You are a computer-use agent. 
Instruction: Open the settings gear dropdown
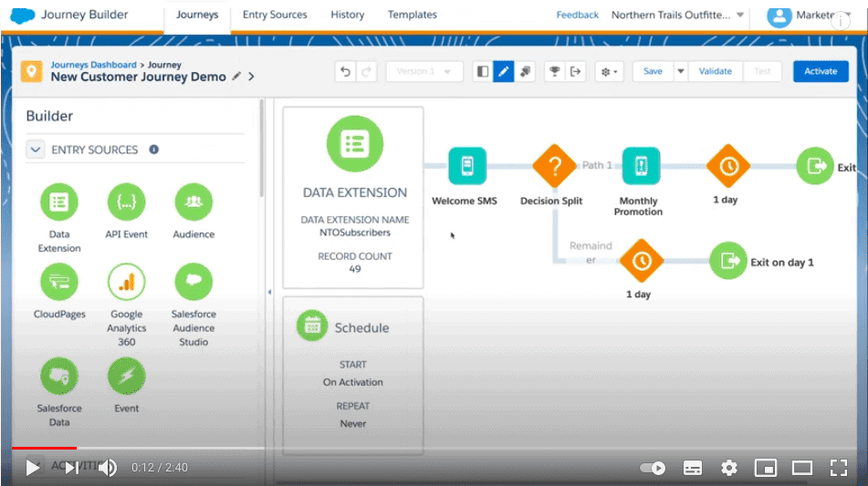[x=608, y=71]
